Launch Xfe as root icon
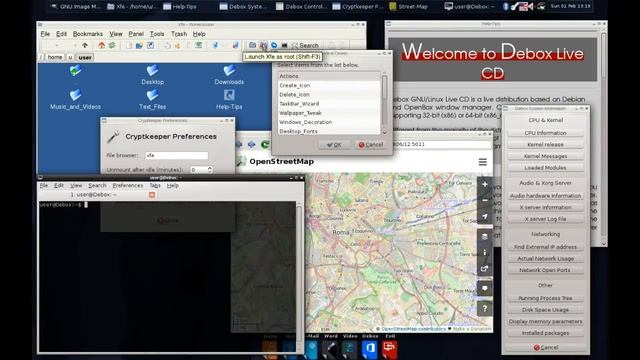The height and width of the screenshot is (360, 640). [x=264, y=45]
